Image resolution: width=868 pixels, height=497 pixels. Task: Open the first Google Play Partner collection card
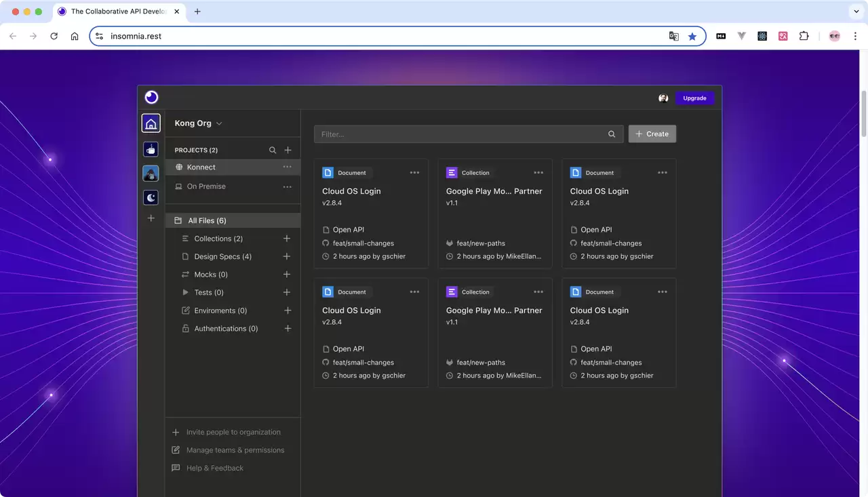click(x=495, y=214)
